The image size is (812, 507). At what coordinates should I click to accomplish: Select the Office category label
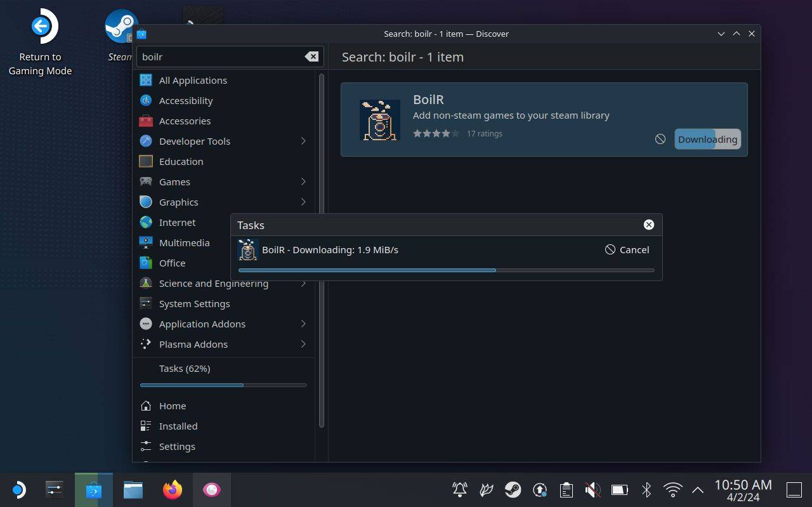coord(172,263)
